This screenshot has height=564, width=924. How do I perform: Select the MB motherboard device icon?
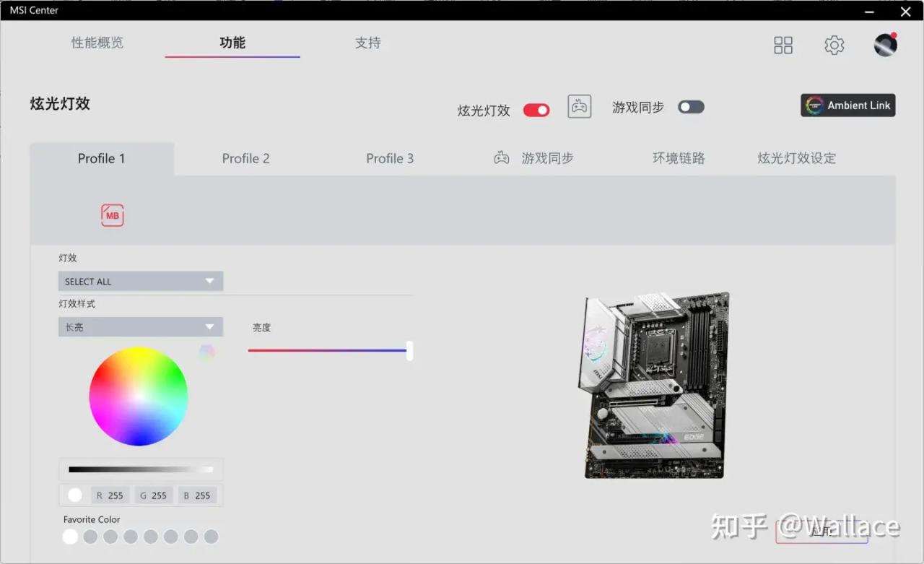click(113, 215)
